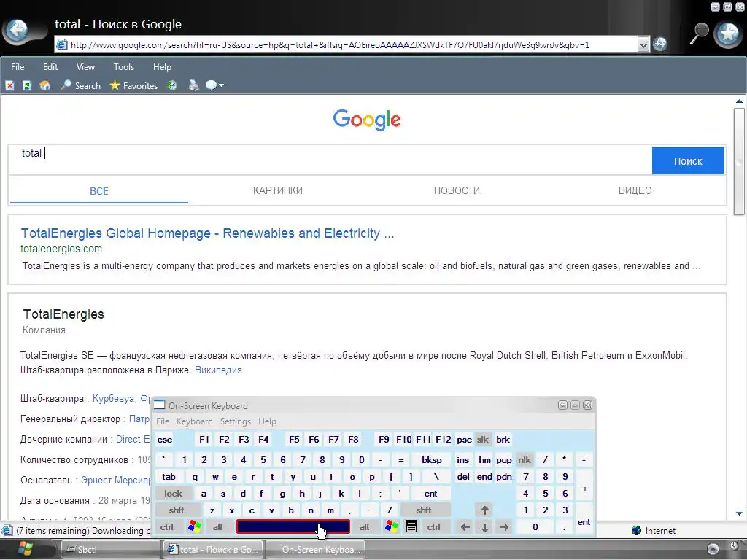The width and height of the screenshot is (747, 560).
Task: Toggle the left ctrl key on keyboard
Action: [167, 527]
